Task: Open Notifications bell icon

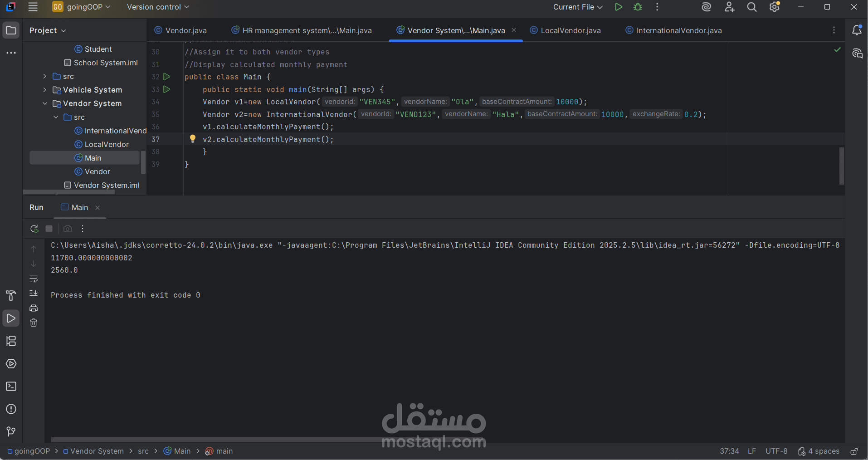Action: [x=857, y=30]
